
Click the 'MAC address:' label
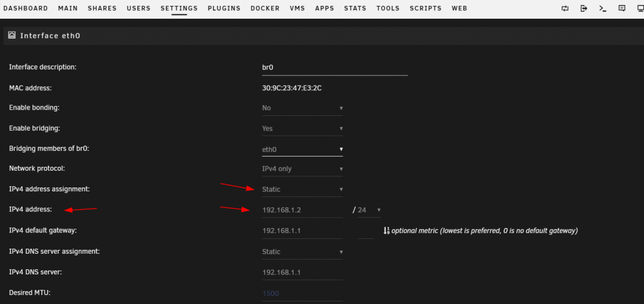pyautogui.click(x=30, y=88)
